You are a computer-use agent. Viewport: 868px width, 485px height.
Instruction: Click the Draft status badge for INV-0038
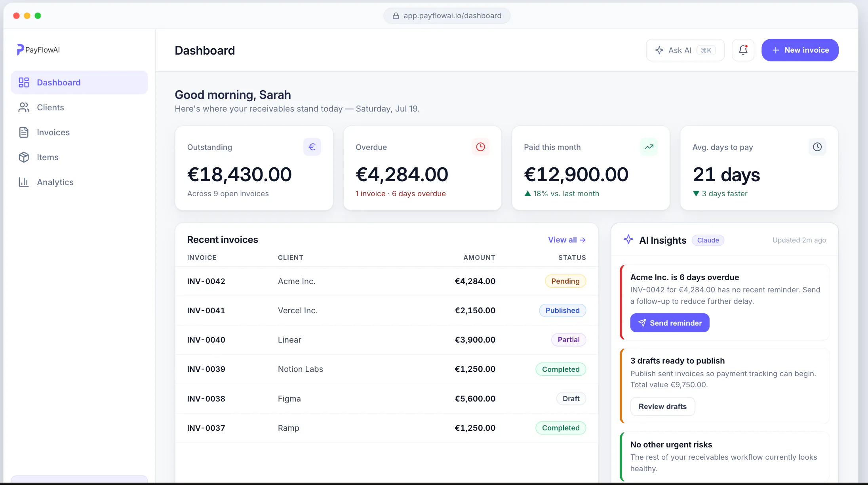coord(571,399)
